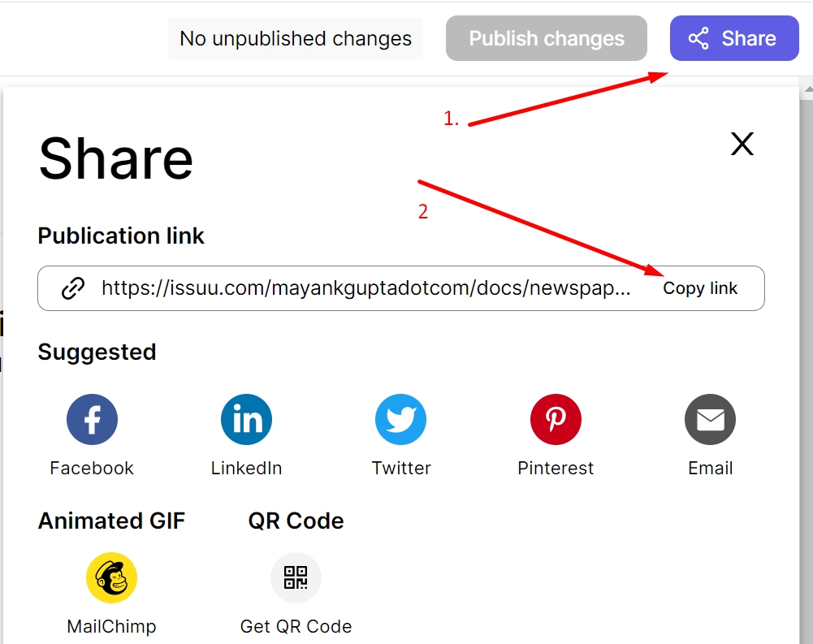Click the Facebook label under its icon

(92, 468)
